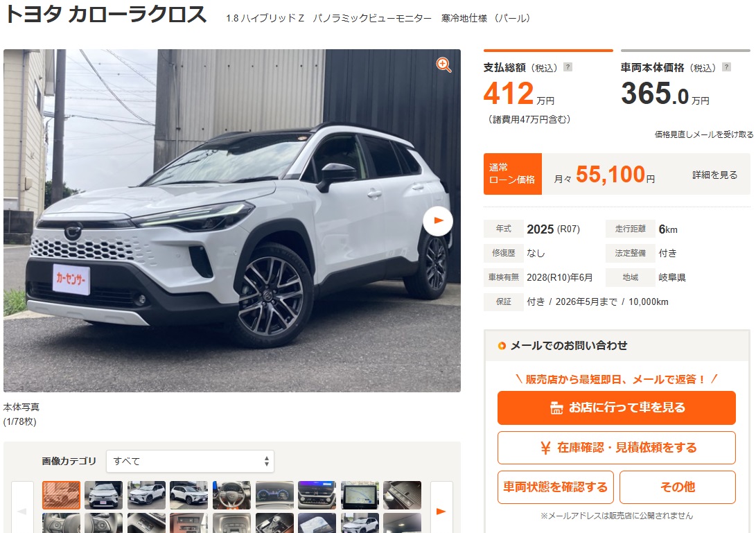The width and height of the screenshot is (756, 533).
Task: Select the second front-view car thumbnail
Action: pos(103,495)
